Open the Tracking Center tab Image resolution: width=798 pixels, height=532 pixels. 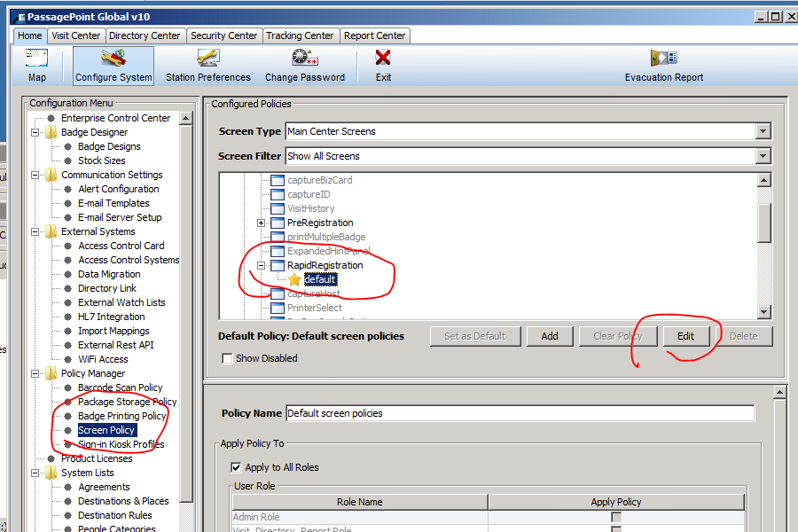[x=300, y=35]
